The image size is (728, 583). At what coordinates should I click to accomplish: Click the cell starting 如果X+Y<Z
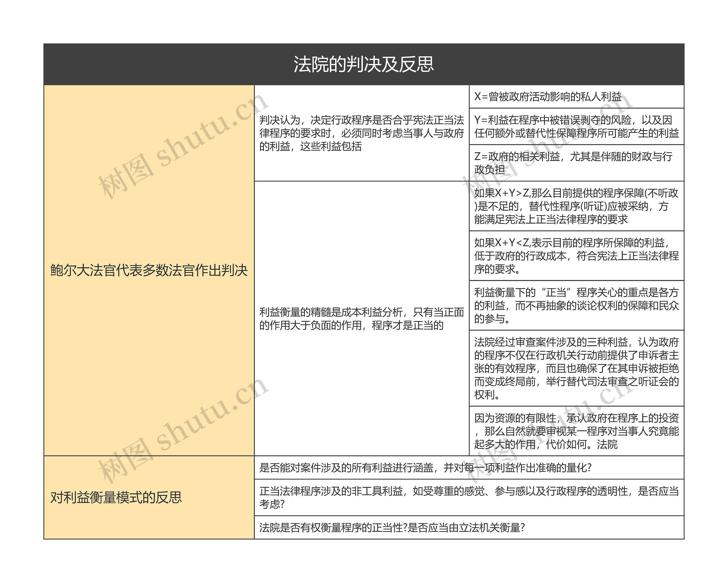click(576, 256)
